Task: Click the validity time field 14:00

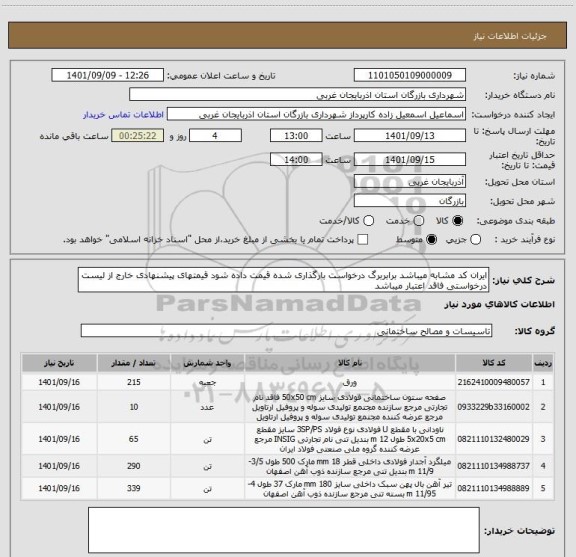Action: pos(296,159)
